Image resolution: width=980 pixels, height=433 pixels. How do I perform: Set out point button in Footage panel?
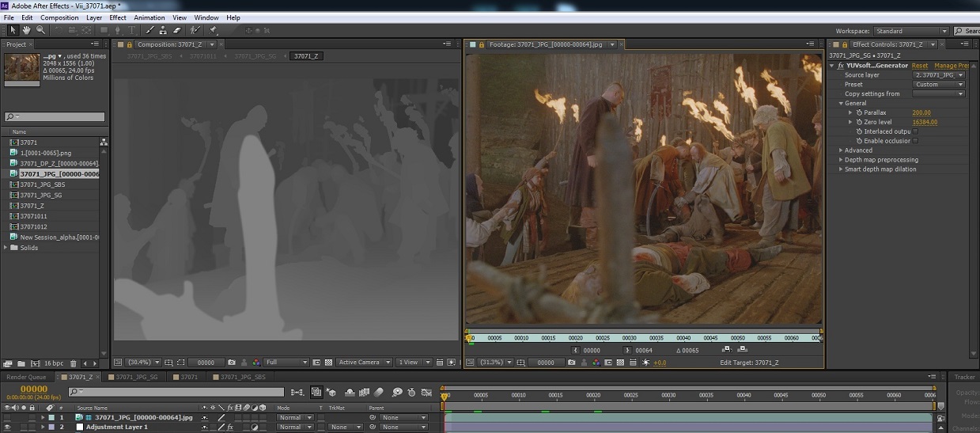pos(627,350)
